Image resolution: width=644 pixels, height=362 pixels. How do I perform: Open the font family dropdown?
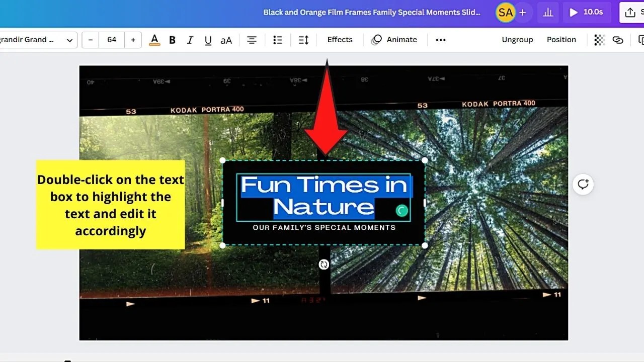pyautogui.click(x=35, y=40)
